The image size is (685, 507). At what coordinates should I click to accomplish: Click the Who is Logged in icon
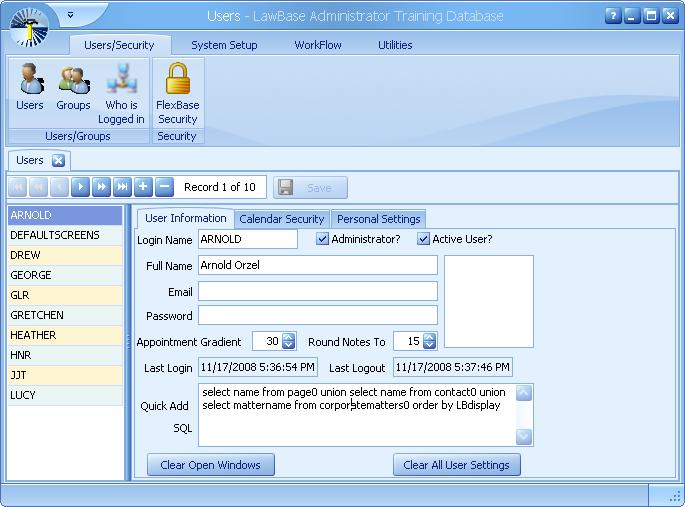click(x=121, y=93)
